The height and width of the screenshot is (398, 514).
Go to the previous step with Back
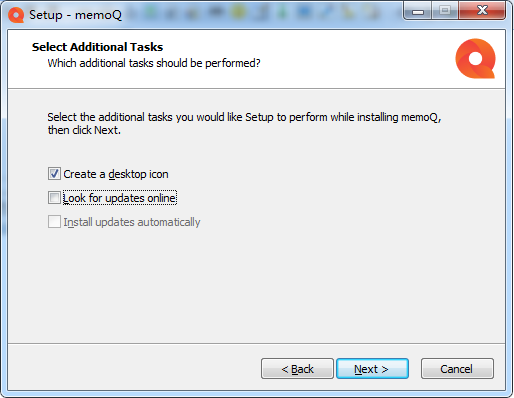click(297, 369)
